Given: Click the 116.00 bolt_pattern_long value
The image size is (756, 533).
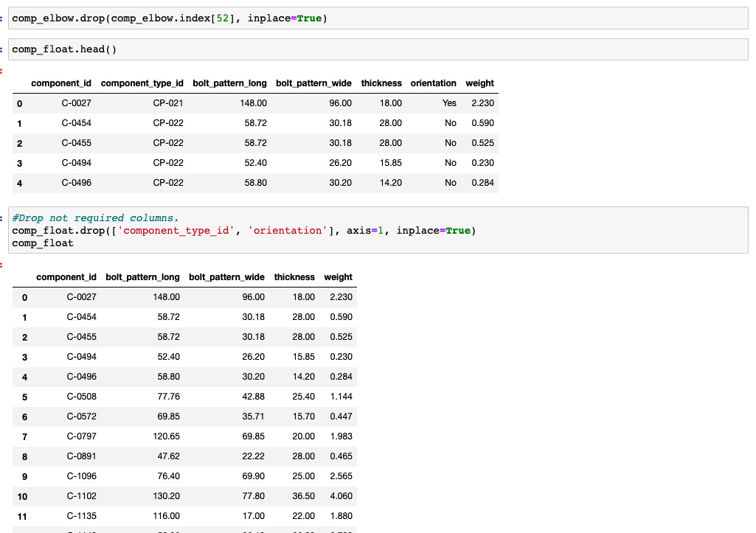Looking at the screenshot, I should click(x=167, y=515).
